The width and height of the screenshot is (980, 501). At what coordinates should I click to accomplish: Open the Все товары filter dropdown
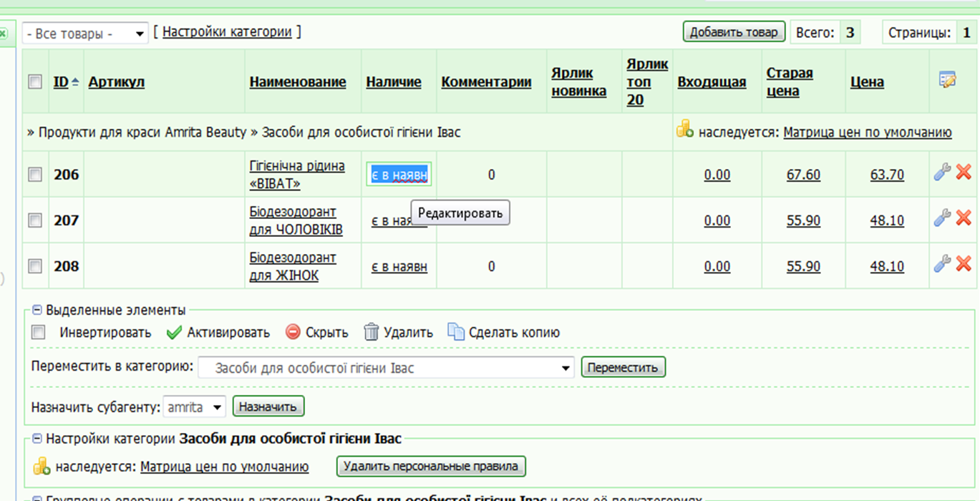85,34
